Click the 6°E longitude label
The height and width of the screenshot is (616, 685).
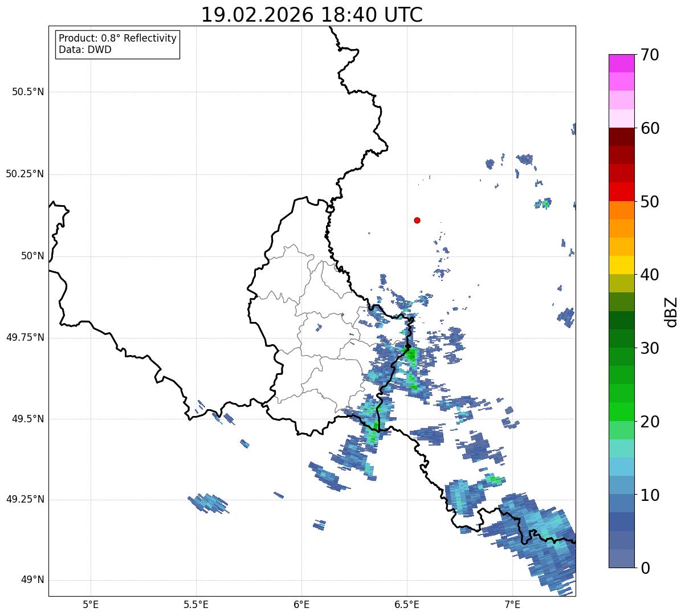point(301,604)
